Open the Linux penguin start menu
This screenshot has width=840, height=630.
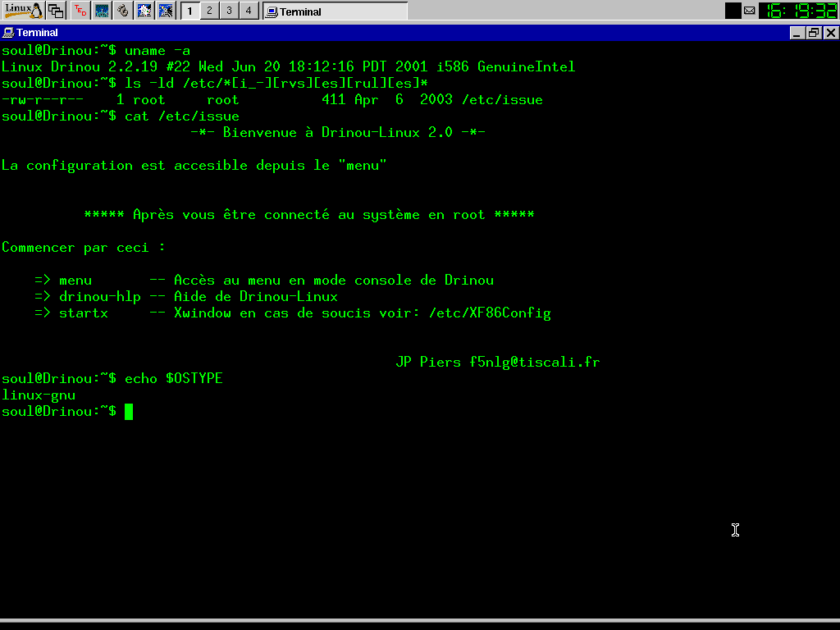(23, 11)
